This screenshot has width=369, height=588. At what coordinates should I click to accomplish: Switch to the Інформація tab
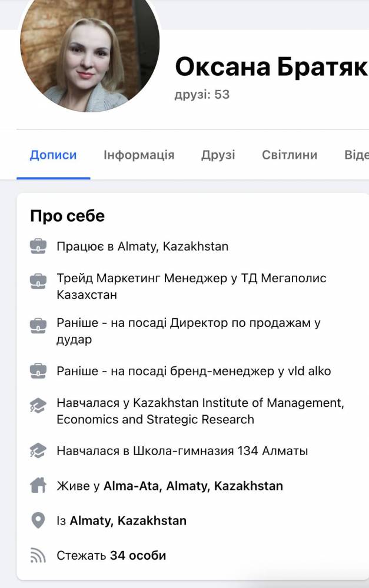[139, 155]
